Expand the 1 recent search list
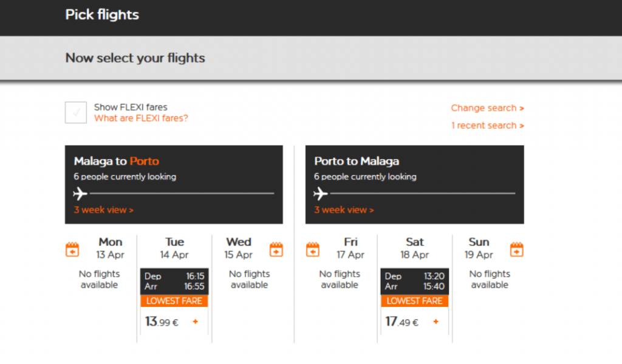The width and height of the screenshot is (622, 364). (488, 126)
